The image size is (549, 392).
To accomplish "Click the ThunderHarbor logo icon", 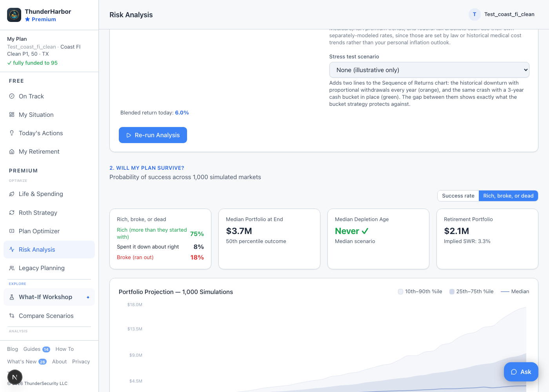I will [14, 15].
